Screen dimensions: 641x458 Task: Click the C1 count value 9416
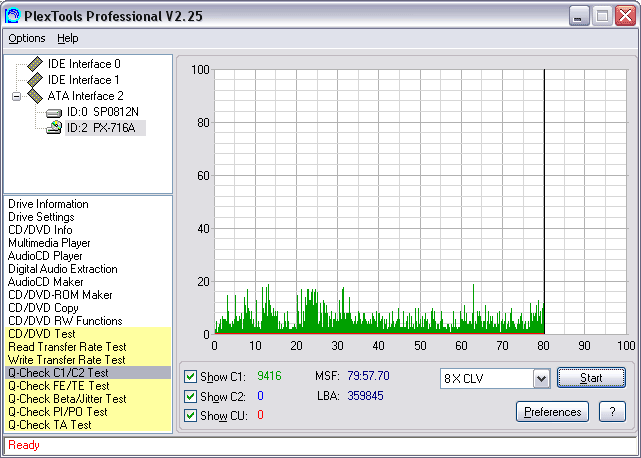269,376
